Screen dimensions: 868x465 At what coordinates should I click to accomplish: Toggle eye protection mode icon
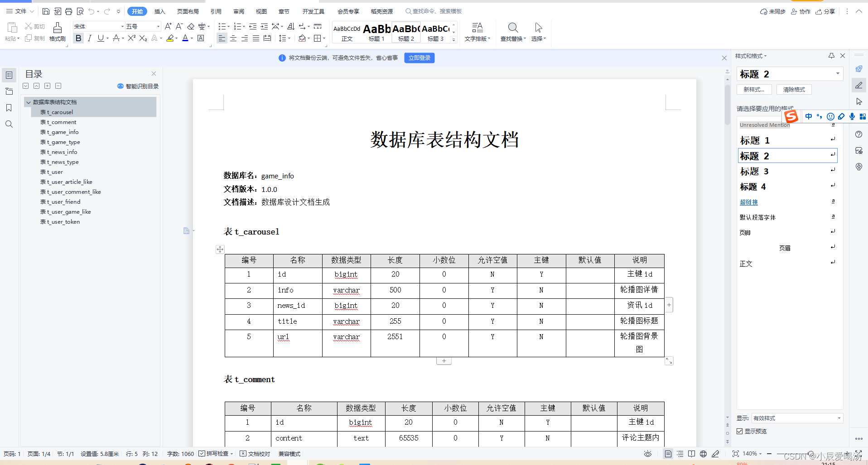coord(648,454)
